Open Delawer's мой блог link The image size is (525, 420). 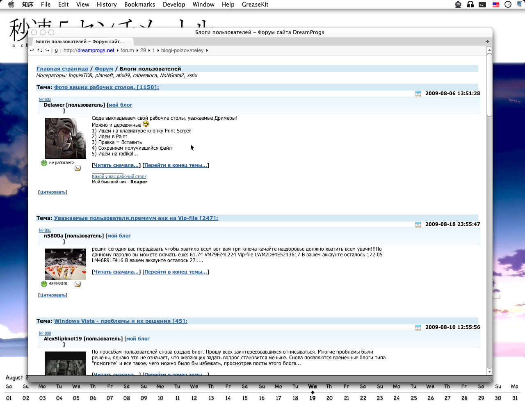click(120, 105)
